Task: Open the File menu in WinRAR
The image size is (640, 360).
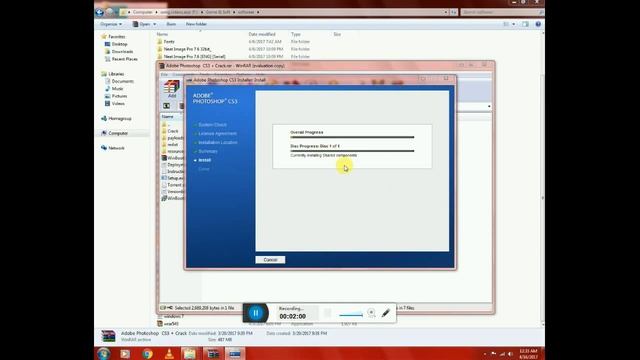Action: tap(164, 75)
